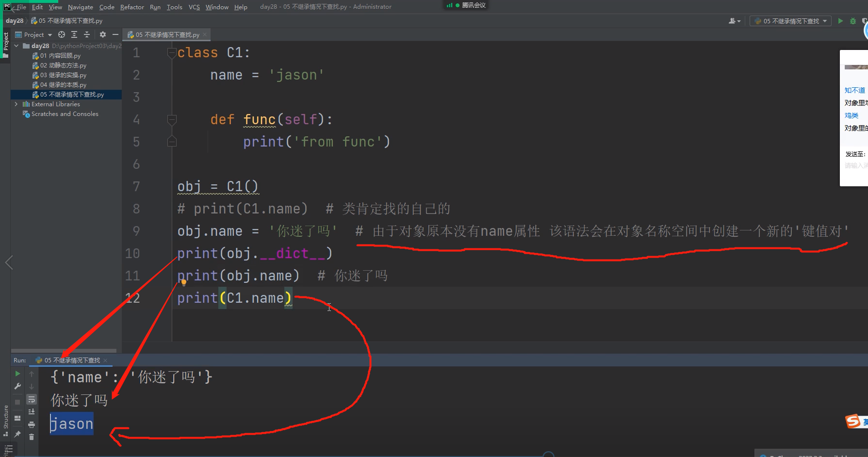Viewport: 868px width, 457px height.
Task: Click the scroll to end console icon
Action: (32, 412)
